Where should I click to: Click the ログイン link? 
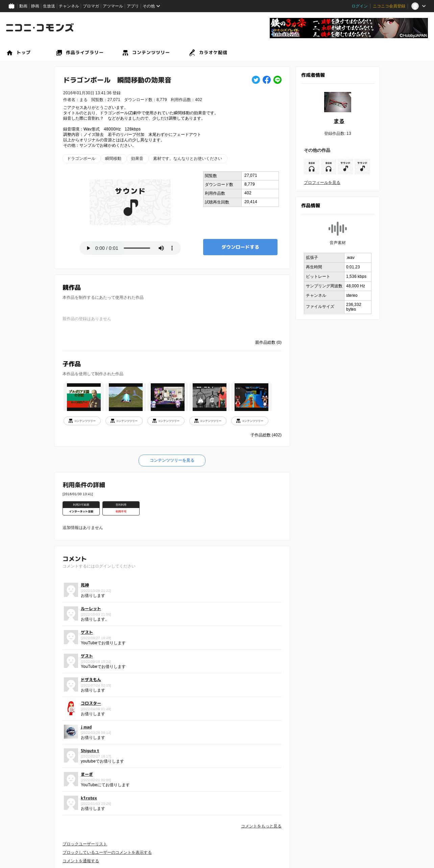(360, 6)
